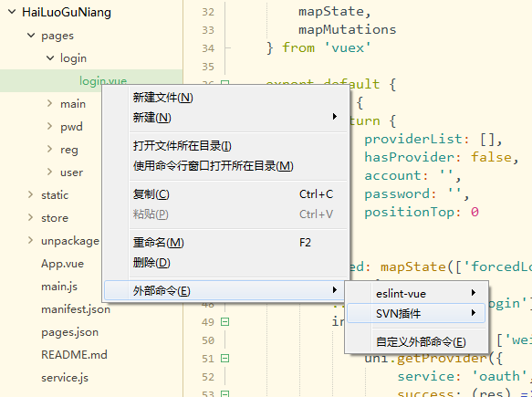The height and width of the screenshot is (397, 532).
Task: Choose 复制(C) from context menu
Action: [225, 194]
